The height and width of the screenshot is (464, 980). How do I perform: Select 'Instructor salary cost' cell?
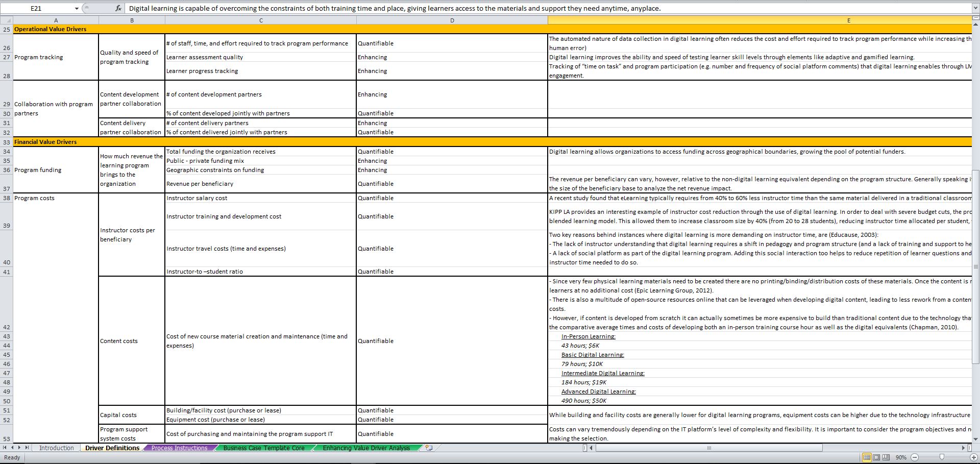tap(261, 198)
